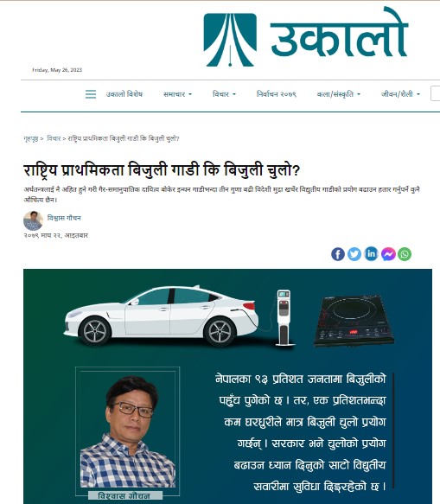This screenshot has width=440, height=504.
Task: Open निर्वाचन २०७९ menu item
Action: pyautogui.click(x=276, y=94)
